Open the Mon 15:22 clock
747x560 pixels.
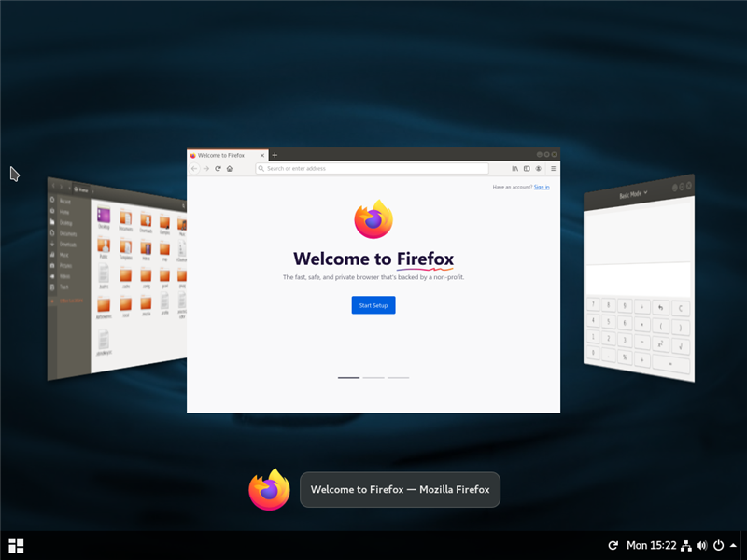(x=651, y=545)
